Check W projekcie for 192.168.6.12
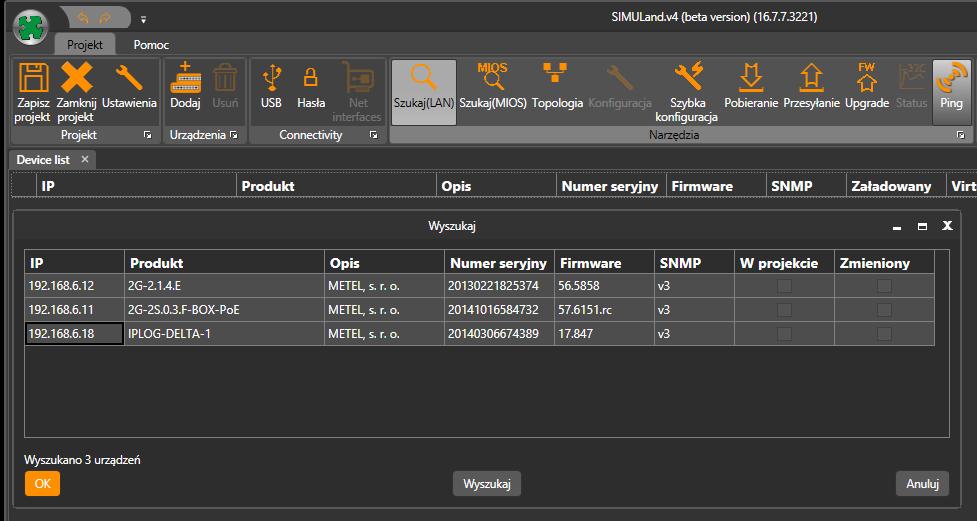Image resolution: width=977 pixels, height=521 pixels. [x=784, y=286]
